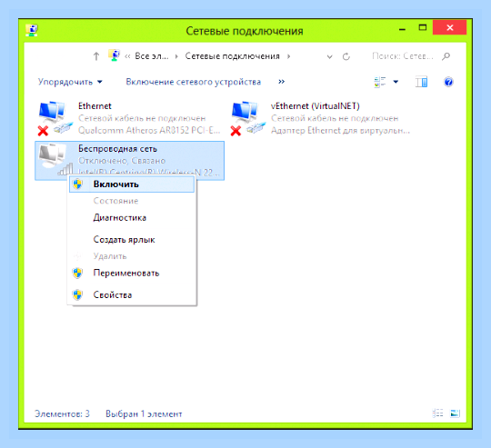
Task: Click the shield icon next to Переименовать
Action: click(77, 274)
